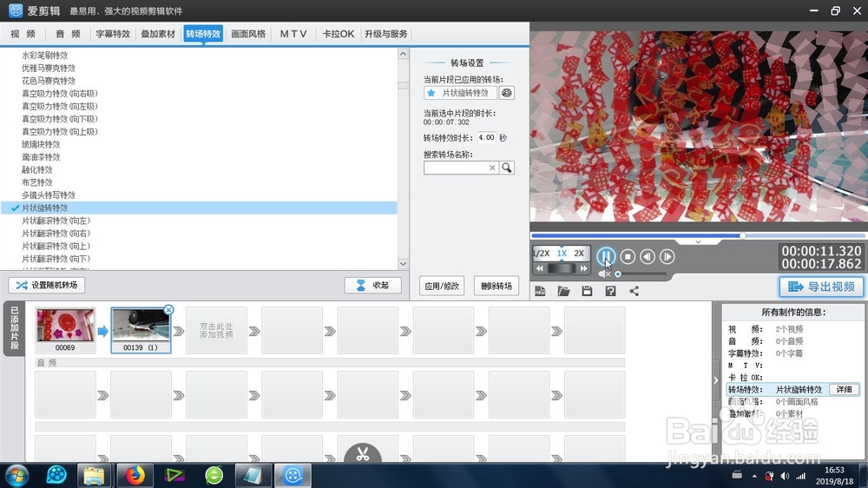Set playback speed to 1/2X
This screenshot has width=868, height=488.
point(542,254)
